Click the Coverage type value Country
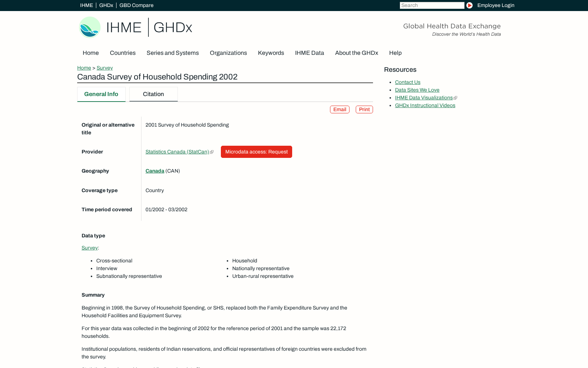588x368 pixels. pyautogui.click(x=155, y=191)
